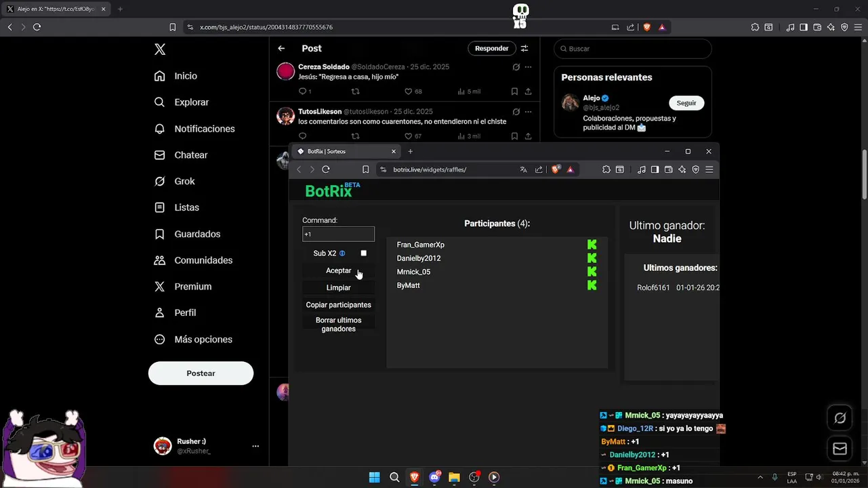The height and width of the screenshot is (488, 868).
Task: Open the BotRix window hamburger menu
Action: coord(709,169)
